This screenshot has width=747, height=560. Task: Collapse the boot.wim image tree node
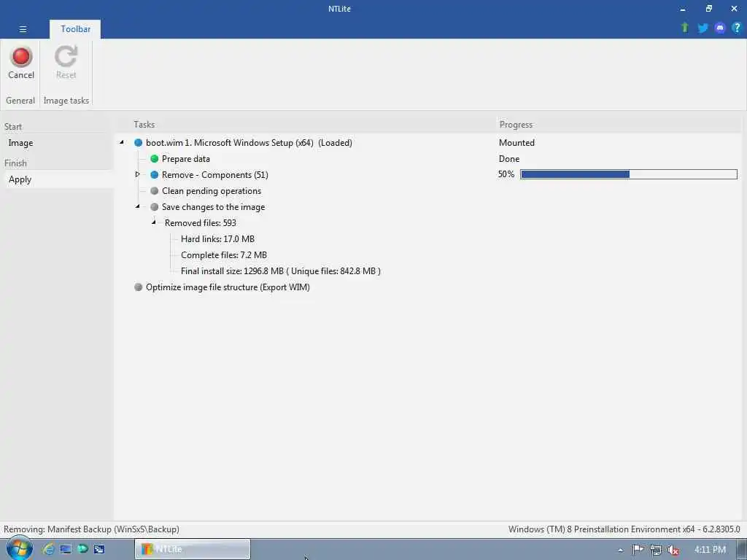point(122,142)
